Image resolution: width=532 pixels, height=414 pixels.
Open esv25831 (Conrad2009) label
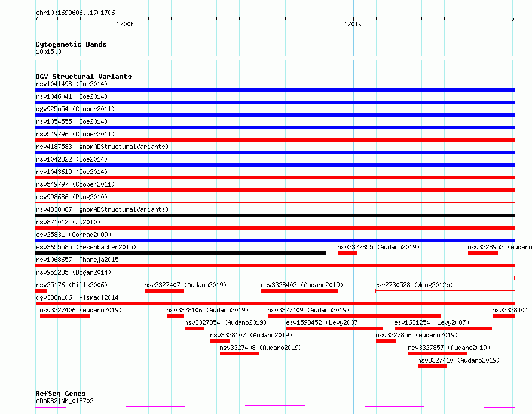pyautogui.click(x=74, y=235)
